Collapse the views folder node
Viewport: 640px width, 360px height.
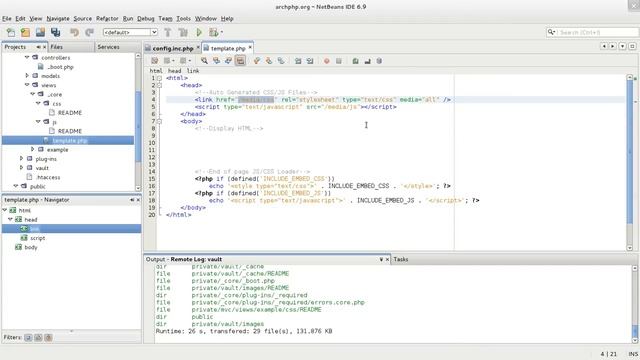[27, 85]
